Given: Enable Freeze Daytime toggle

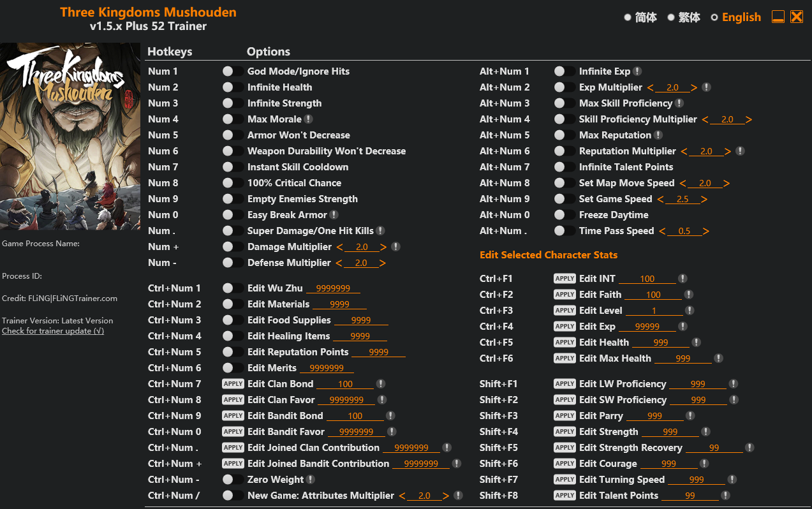Looking at the screenshot, I should [x=565, y=215].
